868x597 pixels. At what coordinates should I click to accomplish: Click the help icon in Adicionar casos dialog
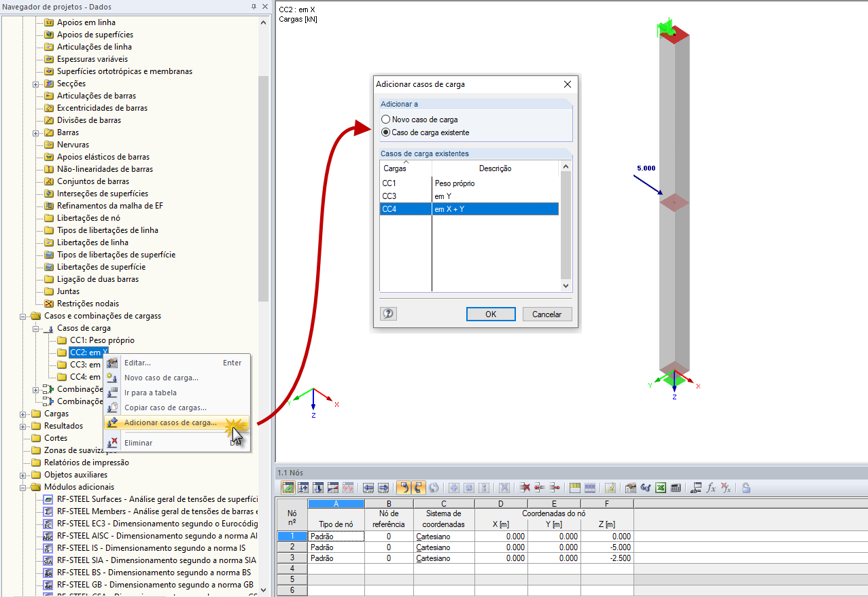389,314
